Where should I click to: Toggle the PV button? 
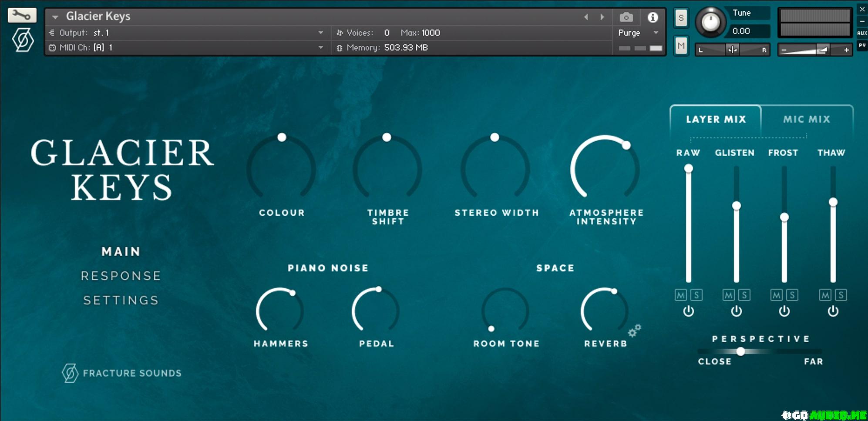click(862, 45)
